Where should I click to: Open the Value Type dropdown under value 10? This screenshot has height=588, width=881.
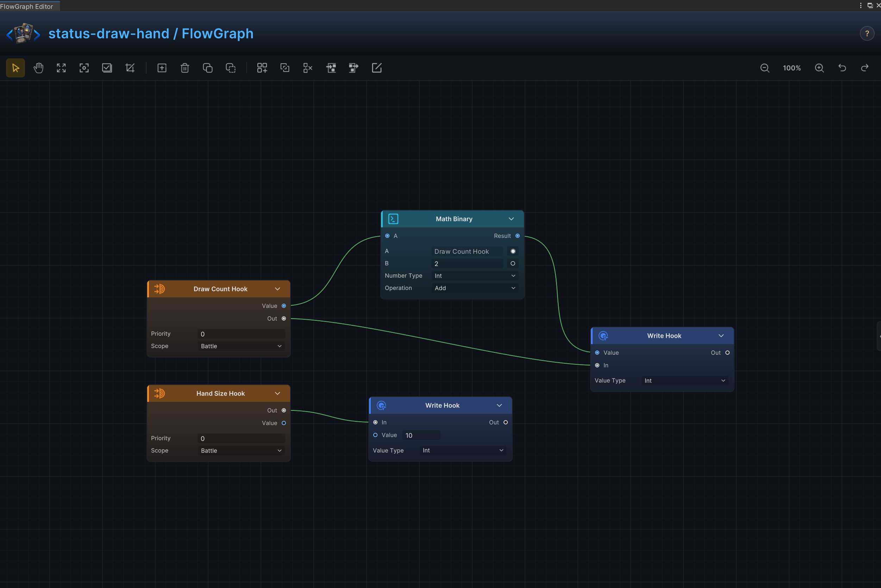point(463,450)
